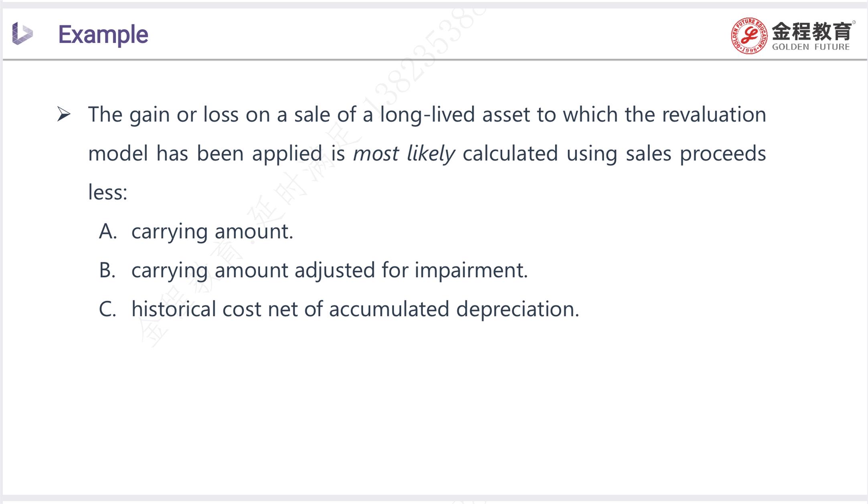Click the letter C option label

coord(107,309)
